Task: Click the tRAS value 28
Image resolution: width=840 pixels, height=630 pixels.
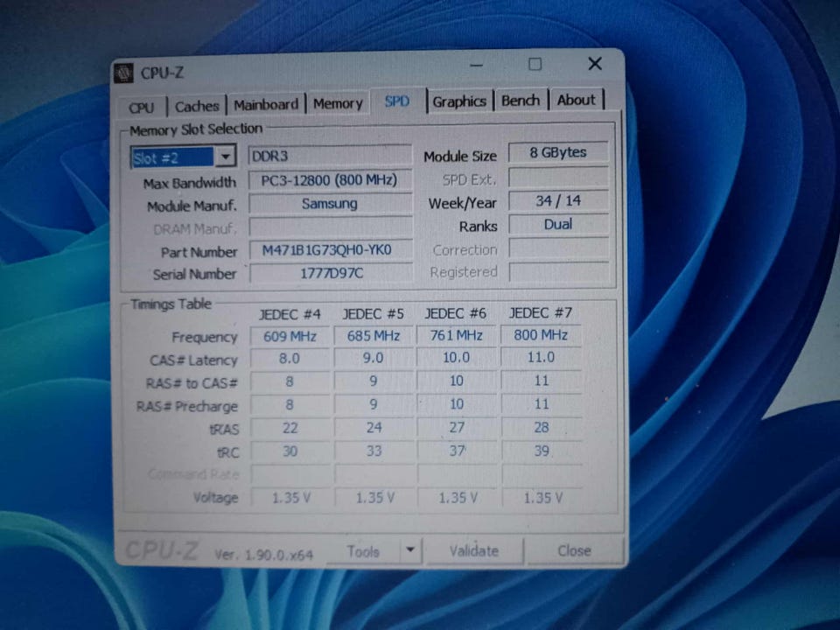Action: click(x=541, y=427)
